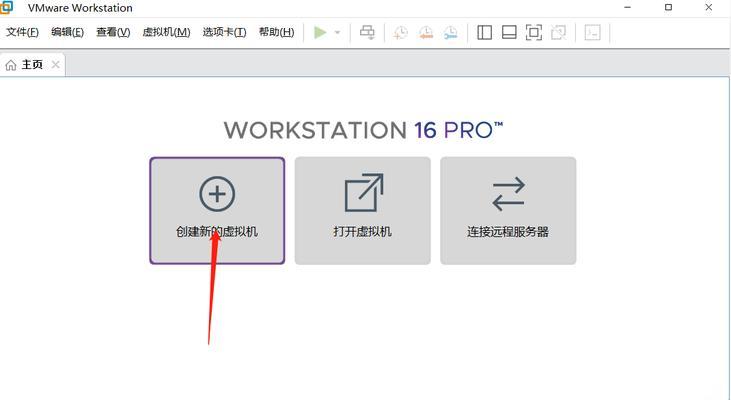Image resolution: width=731 pixels, height=400 pixels.
Task: Open the power options dropdown arrow
Action: tap(338, 33)
